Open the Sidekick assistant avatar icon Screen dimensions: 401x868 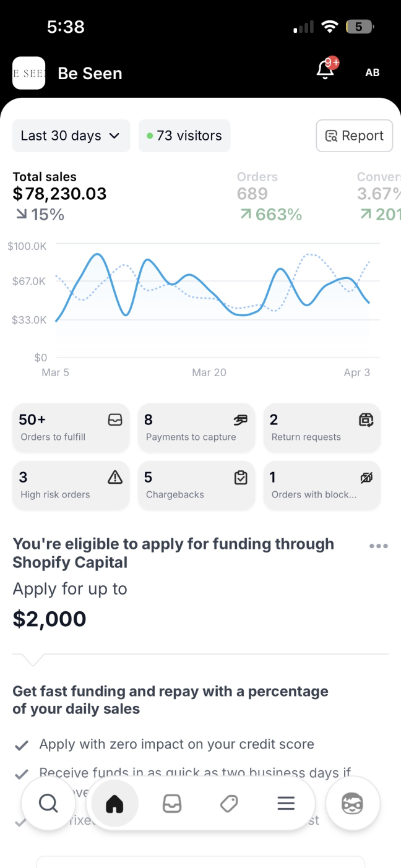pyautogui.click(x=352, y=803)
